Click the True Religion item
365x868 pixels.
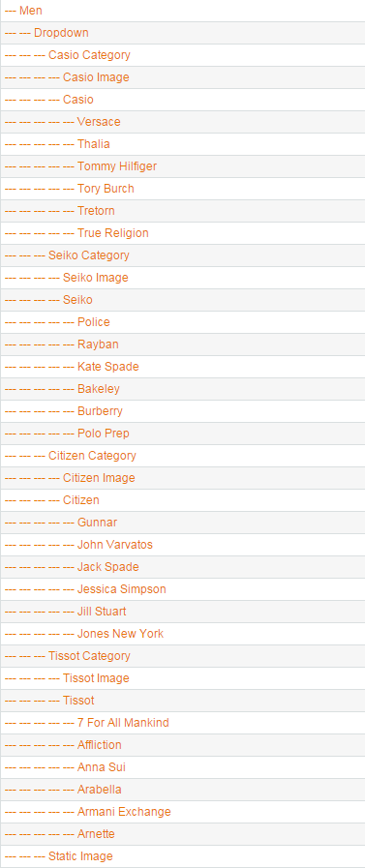tap(113, 233)
